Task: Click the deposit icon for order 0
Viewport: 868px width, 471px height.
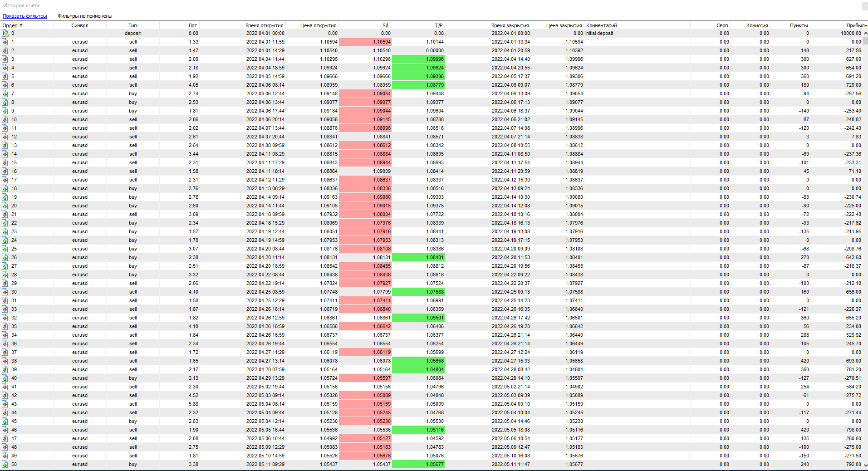Action: point(5,33)
